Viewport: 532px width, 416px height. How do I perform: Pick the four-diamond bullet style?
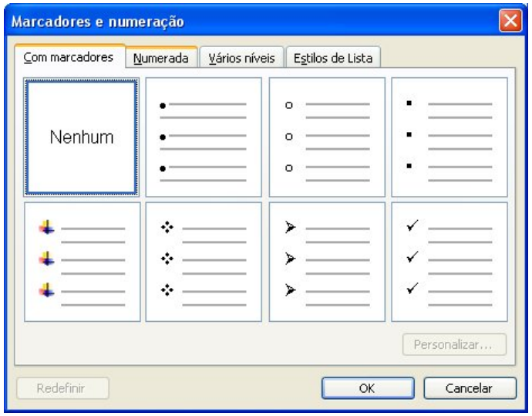pos(204,262)
